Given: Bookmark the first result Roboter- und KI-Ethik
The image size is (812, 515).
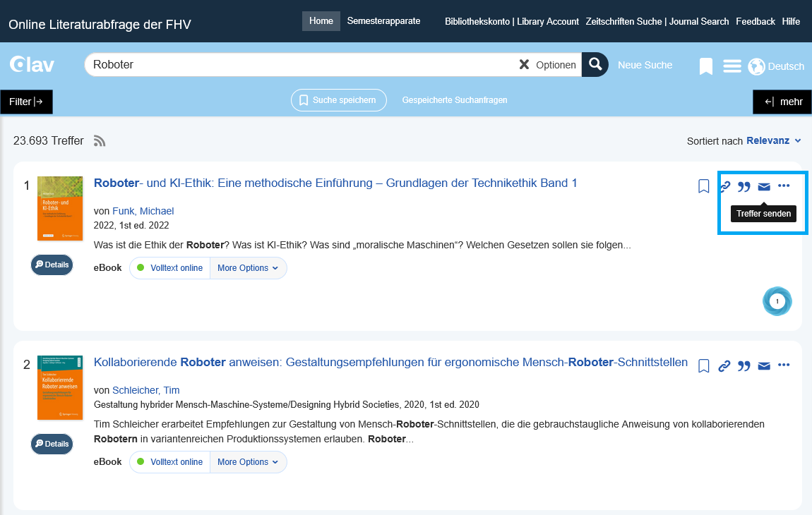Looking at the screenshot, I should 703,186.
